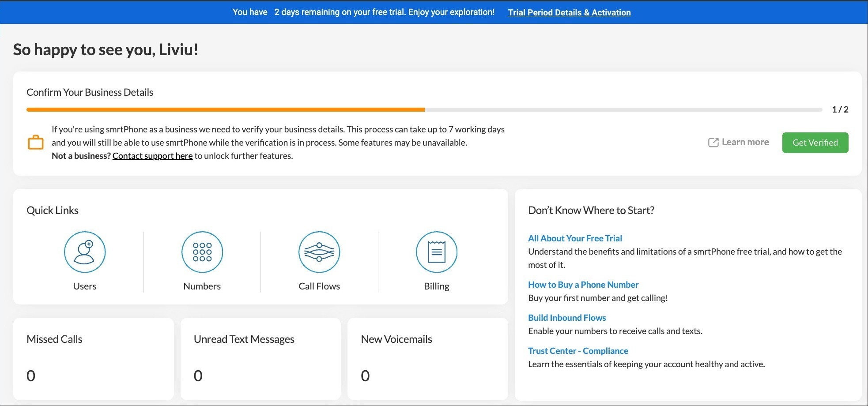Select the person-with-plus Users icon

[x=85, y=252]
